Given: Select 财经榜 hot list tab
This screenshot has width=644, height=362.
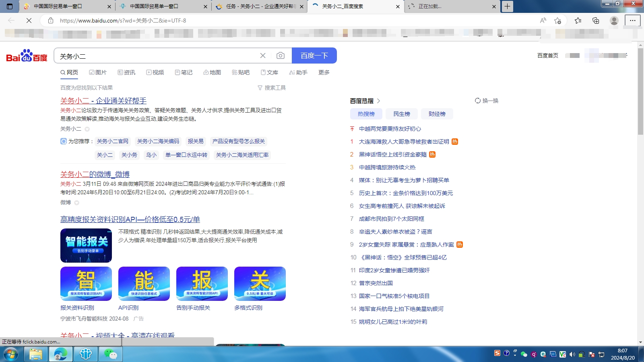Looking at the screenshot, I should 437,114.
